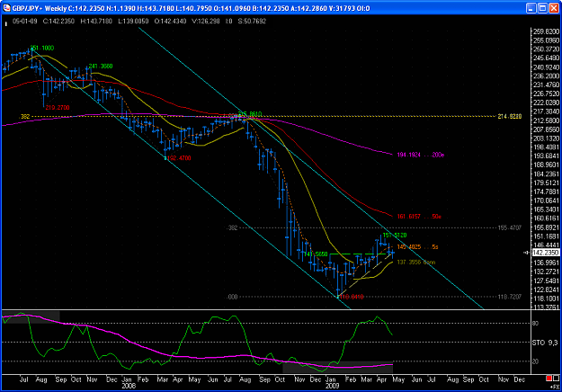Click the 2009 year label on time axis
Screen dimensions: 562x392
pos(332,386)
